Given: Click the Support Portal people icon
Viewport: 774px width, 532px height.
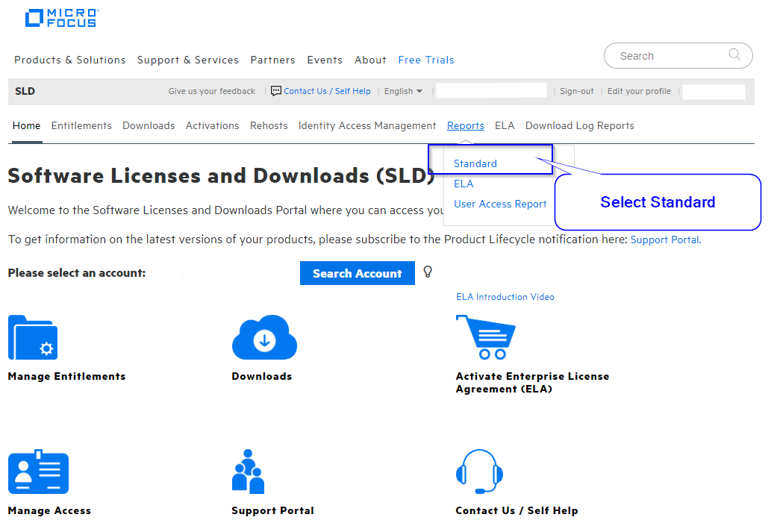Looking at the screenshot, I should pos(249,472).
